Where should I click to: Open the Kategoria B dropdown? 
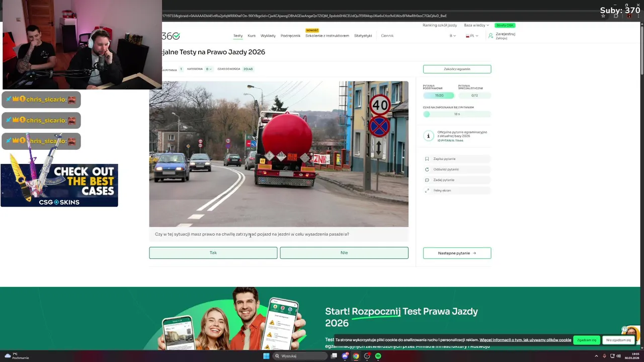tap(208, 69)
